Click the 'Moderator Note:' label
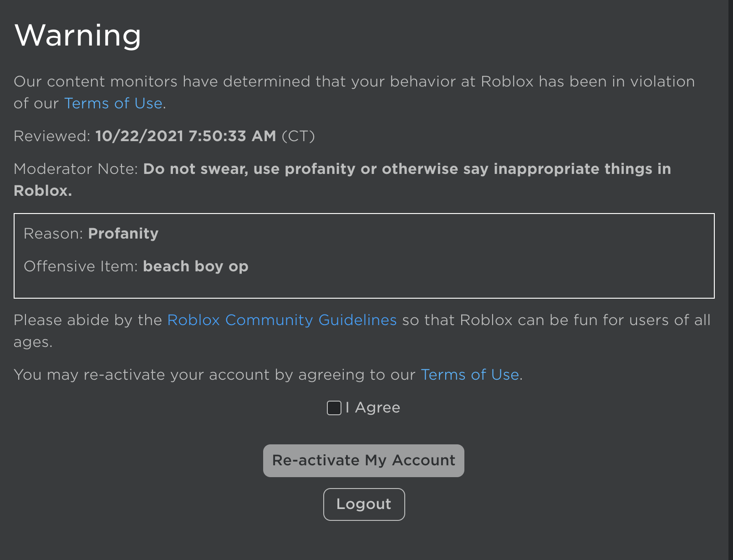Screen dimensions: 733x560 click(x=76, y=169)
